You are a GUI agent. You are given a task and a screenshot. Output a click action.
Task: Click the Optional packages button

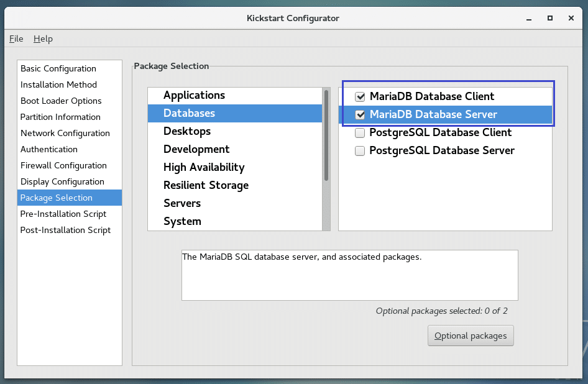tap(471, 336)
